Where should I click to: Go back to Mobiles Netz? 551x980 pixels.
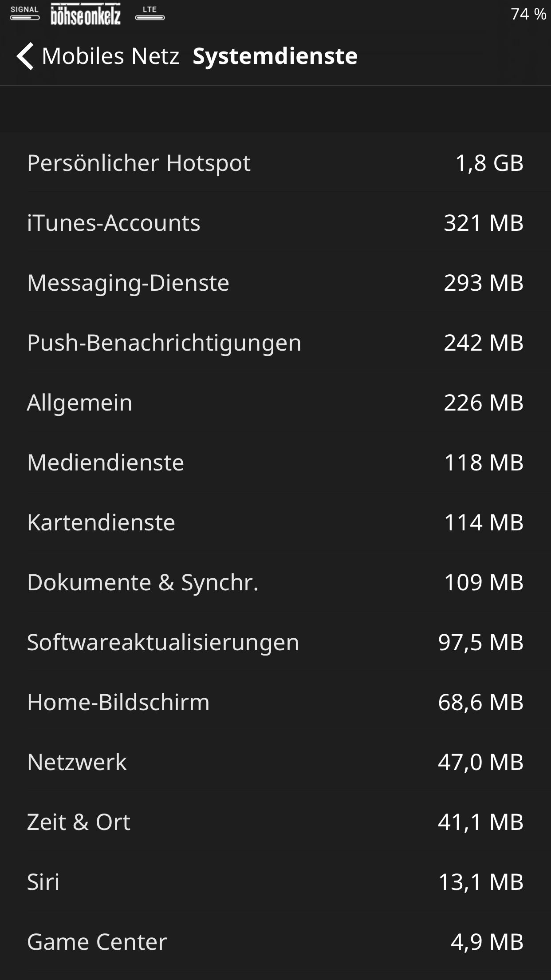click(x=110, y=56)
